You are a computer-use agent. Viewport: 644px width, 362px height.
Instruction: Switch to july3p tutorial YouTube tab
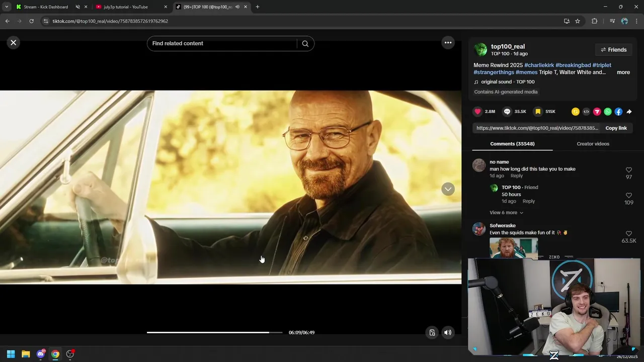tap(126, 7)
